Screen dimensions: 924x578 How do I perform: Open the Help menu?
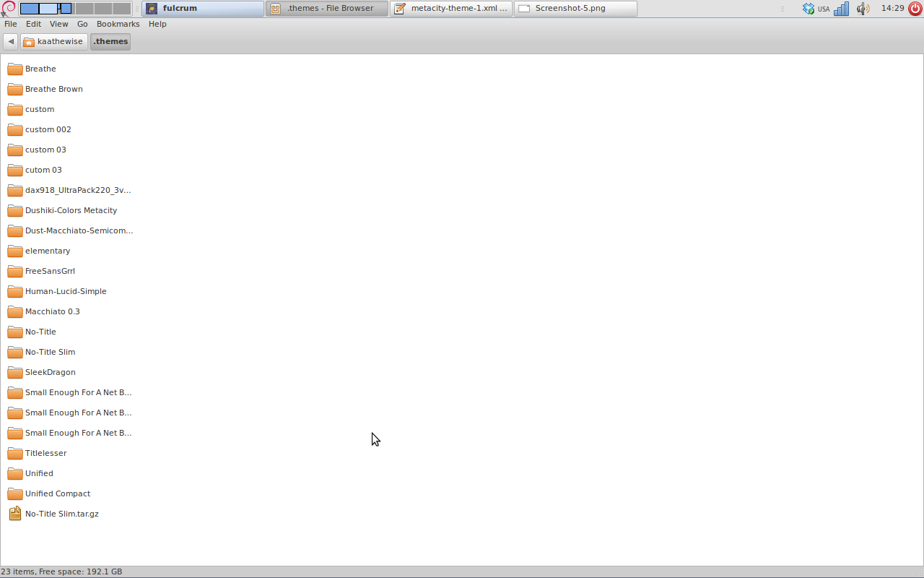tap(157, 24)
